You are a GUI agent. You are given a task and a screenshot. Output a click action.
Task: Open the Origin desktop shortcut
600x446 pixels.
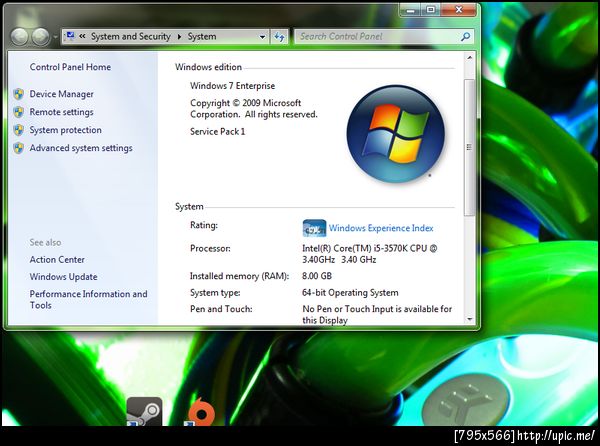coord(201,412)
